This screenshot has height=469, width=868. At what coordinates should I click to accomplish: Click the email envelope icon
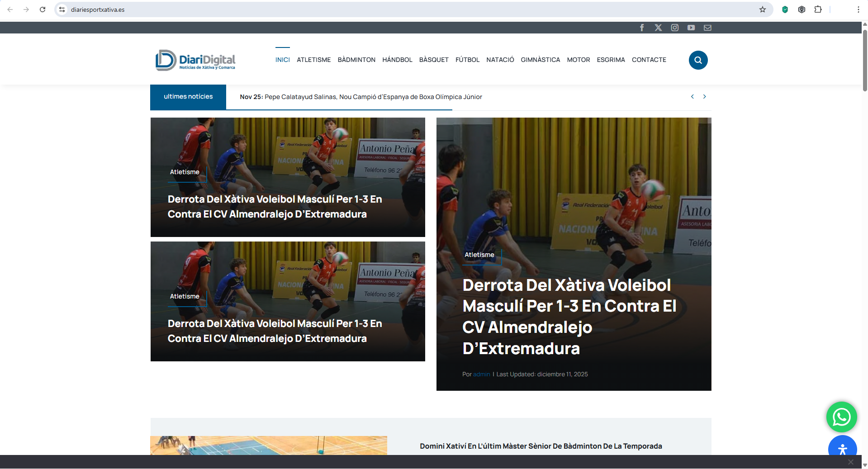707,28
